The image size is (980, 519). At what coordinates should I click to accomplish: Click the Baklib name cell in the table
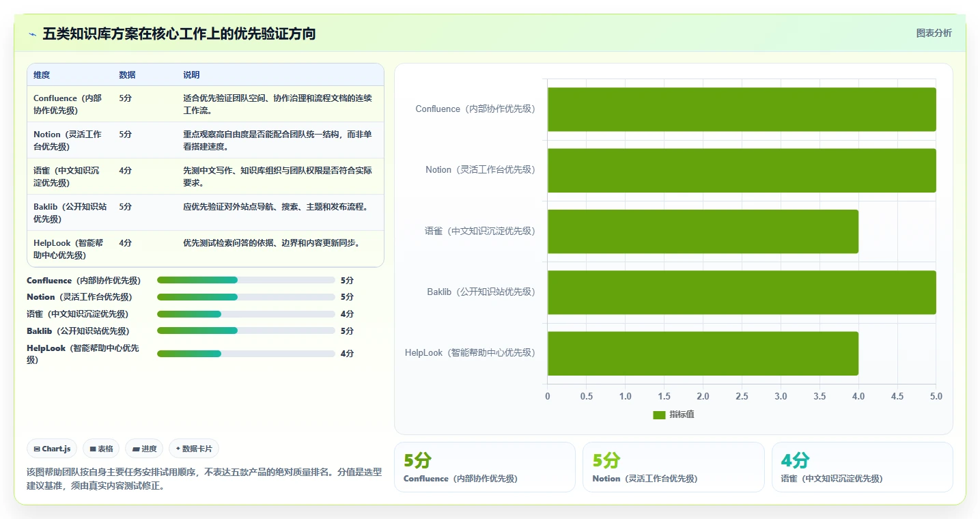point(68,212)
